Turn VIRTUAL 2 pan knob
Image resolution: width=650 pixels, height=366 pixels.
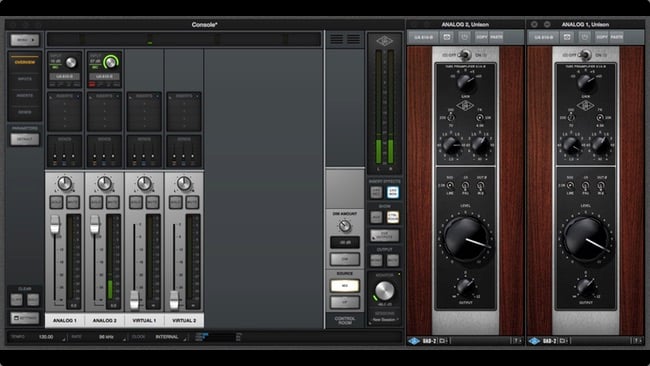pos(184,183)
